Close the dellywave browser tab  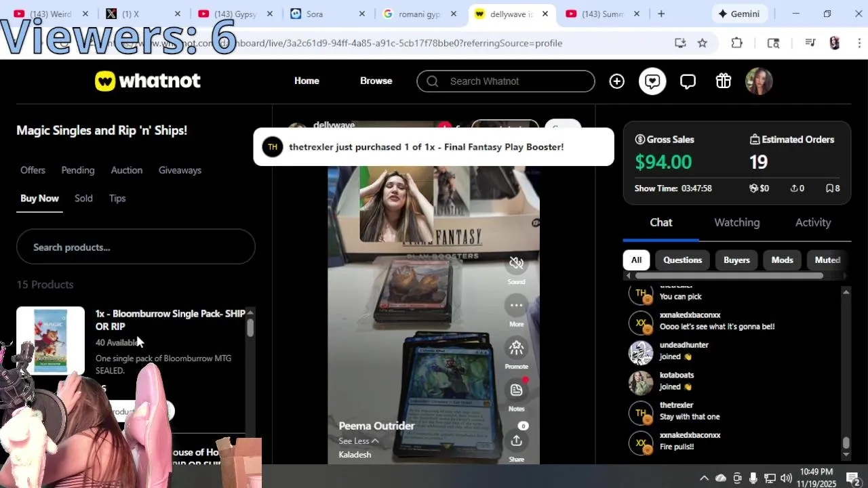[545, 14]
